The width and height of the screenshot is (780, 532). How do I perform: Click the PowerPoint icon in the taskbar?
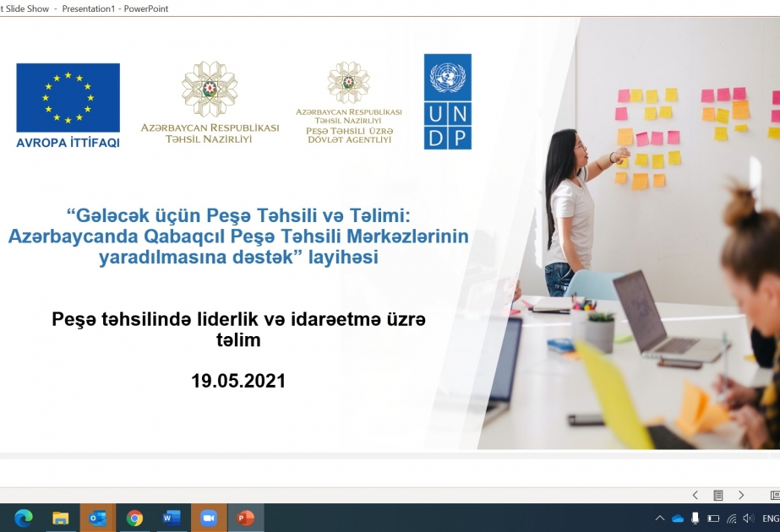245,518
